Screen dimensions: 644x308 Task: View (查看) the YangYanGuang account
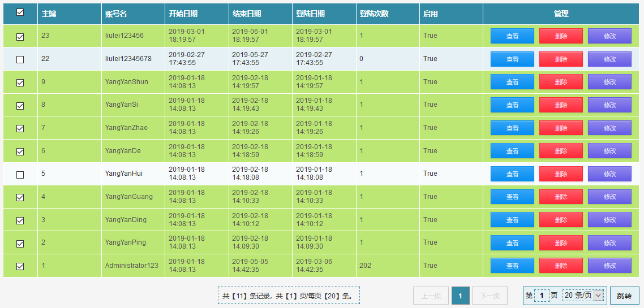pyautogui.click(x=512, y=197)
